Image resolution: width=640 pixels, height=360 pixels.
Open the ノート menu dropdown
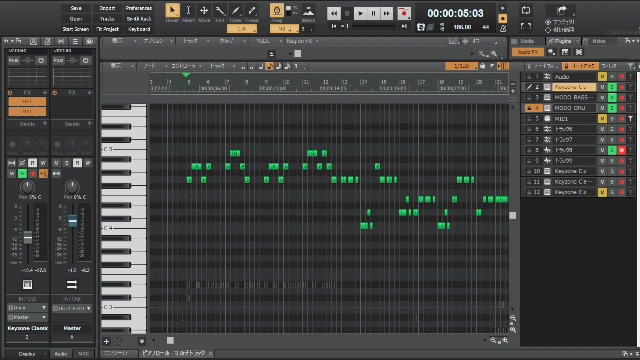click(154, 66)
